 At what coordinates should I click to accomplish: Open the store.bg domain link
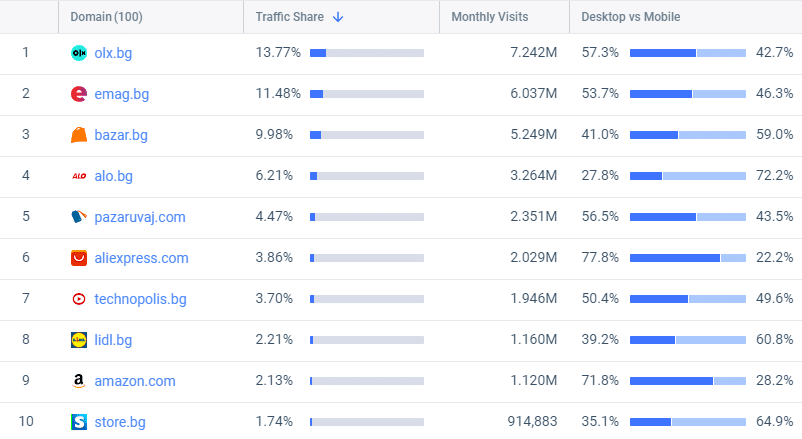click(120, 422)
